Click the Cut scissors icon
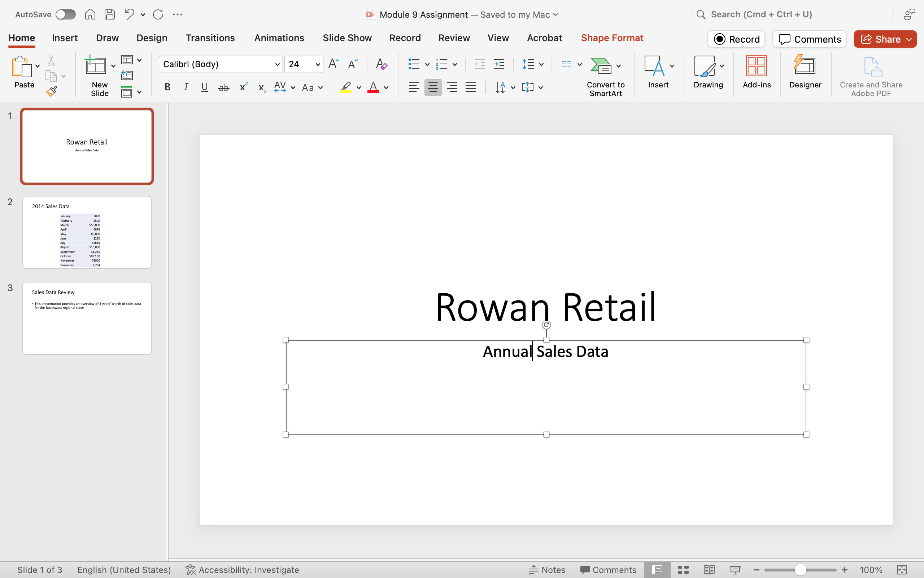 pos(51,60)
